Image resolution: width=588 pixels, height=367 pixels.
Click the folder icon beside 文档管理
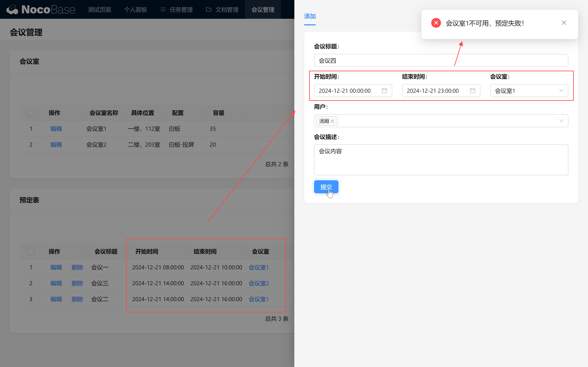(x=208, y=9)
